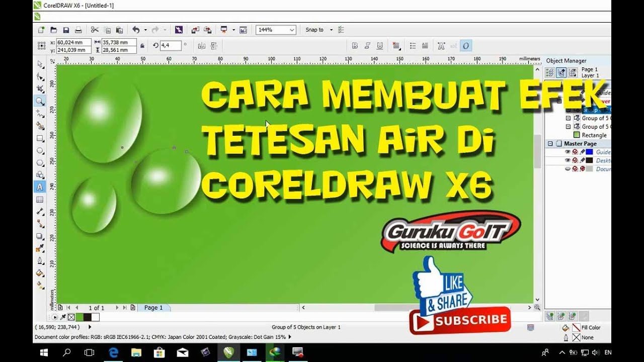
Task: Cut the selected objects
Action: (x=95, y=30)
